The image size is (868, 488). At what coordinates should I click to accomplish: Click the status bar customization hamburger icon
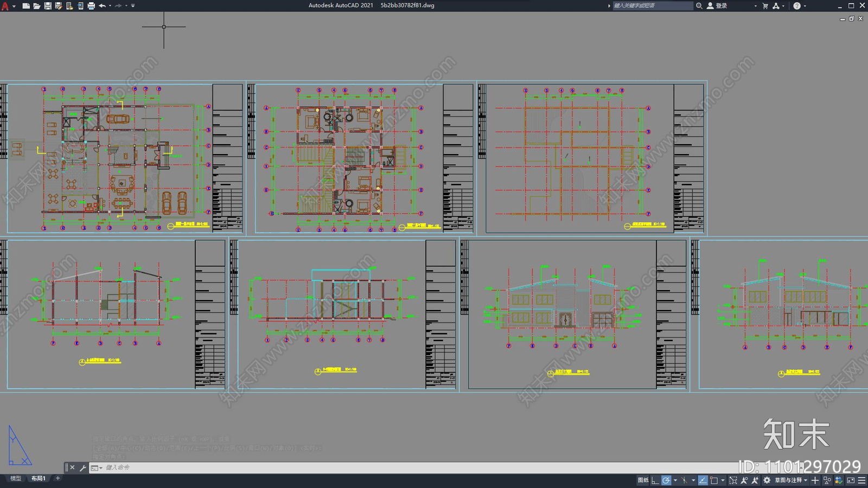861,480
